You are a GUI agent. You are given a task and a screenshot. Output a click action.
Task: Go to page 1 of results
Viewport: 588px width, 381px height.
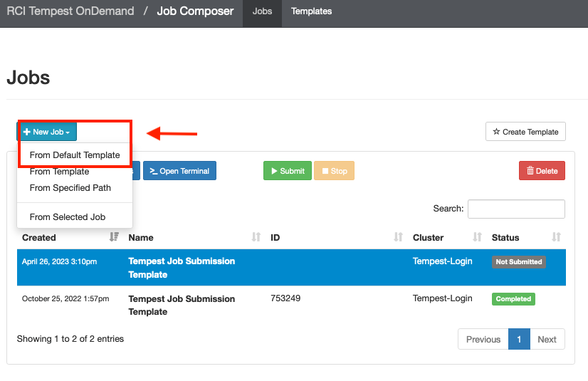click(x=519, y=339)
